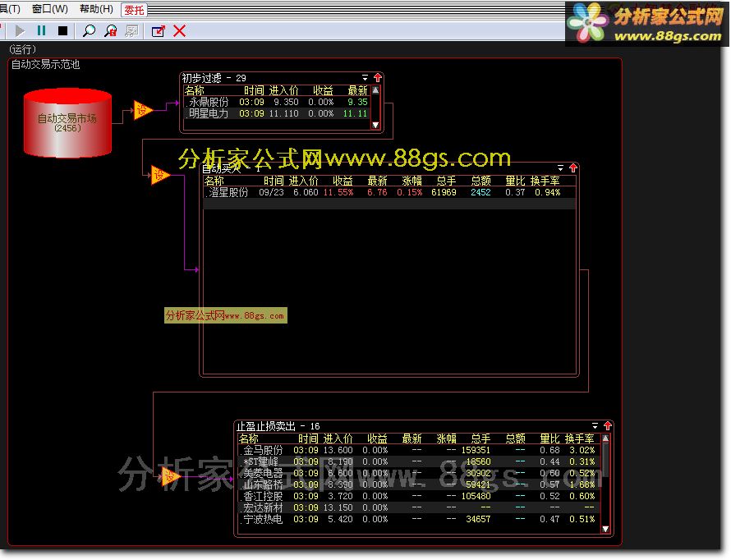Click the greyed chart icon in toolbar

tap(132, 31)
